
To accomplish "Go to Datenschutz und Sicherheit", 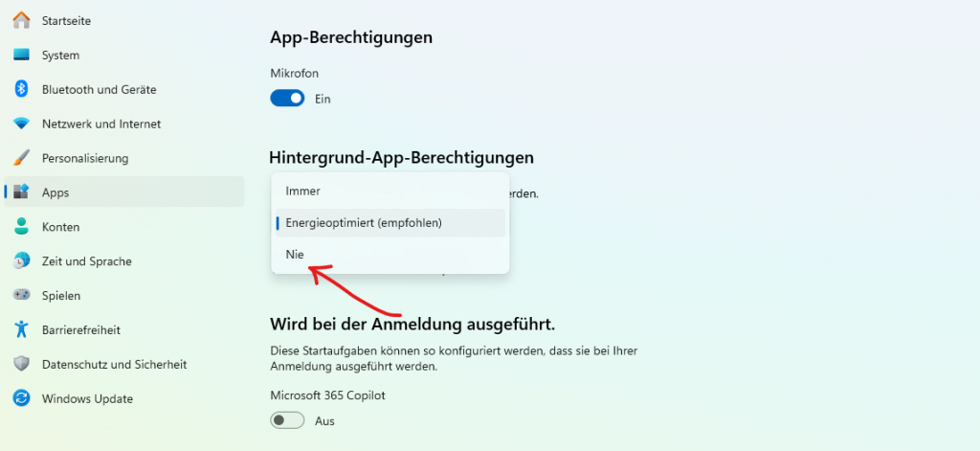I will (x=114, y=364).
